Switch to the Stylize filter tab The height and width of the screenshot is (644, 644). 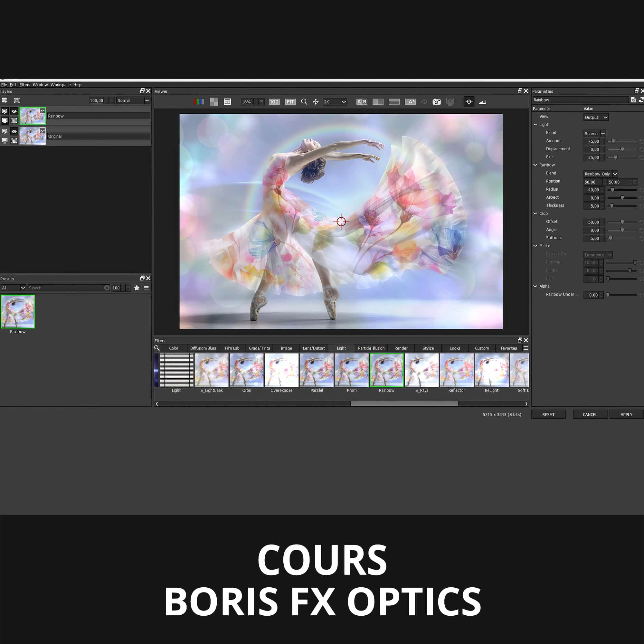click(x=428, y=348)
